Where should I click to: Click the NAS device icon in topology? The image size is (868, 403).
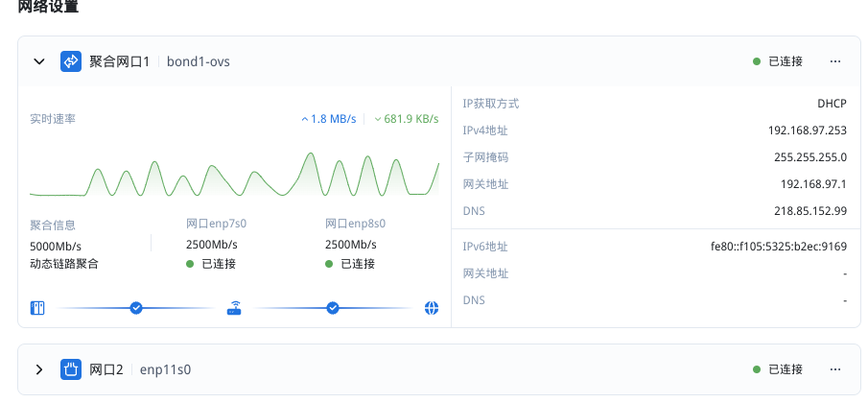[x=38, y=308]
